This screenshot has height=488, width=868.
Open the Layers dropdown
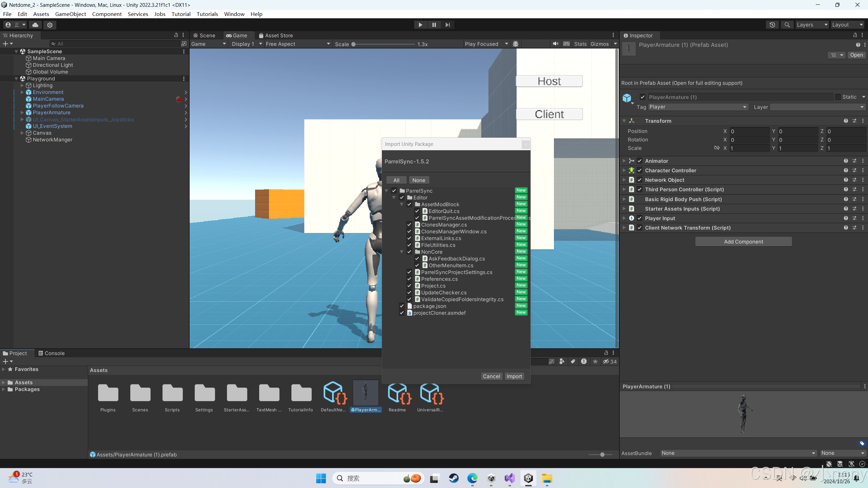coord(812,25)
